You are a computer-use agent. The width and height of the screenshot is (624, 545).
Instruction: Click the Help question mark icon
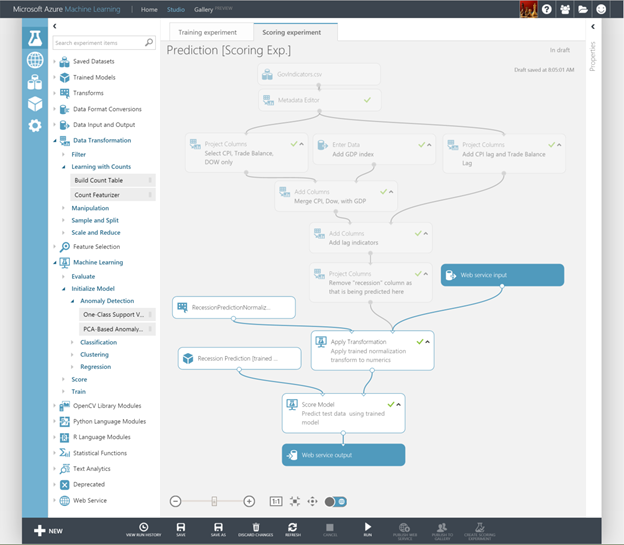547,9
